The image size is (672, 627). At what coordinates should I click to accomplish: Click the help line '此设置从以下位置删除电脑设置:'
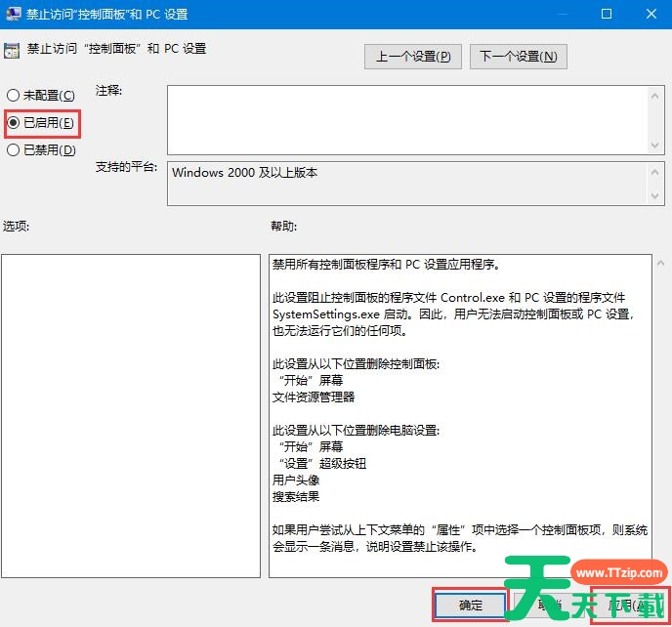tap(356, 431)
